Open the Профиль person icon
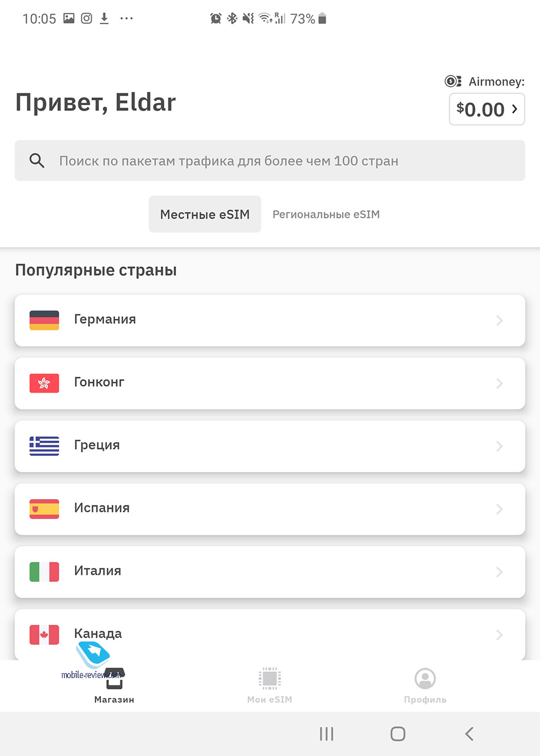The width and height of the screenshot is (540, 756). click(x=425, y=679)
